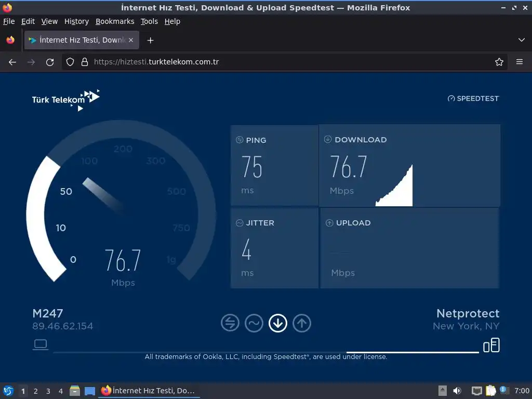Click the upload arrow stage icon
This screenshot has height=399, width=532.
tap(302, 323)
